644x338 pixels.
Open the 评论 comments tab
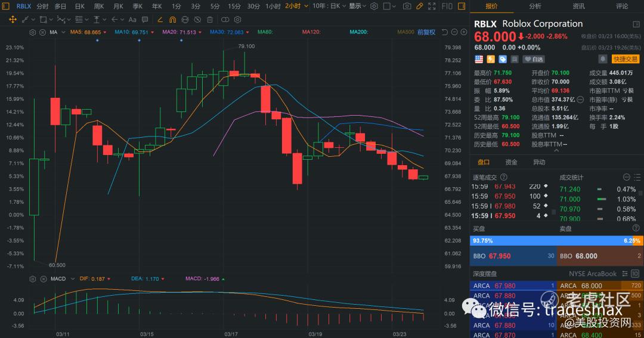tap(622, 6)
